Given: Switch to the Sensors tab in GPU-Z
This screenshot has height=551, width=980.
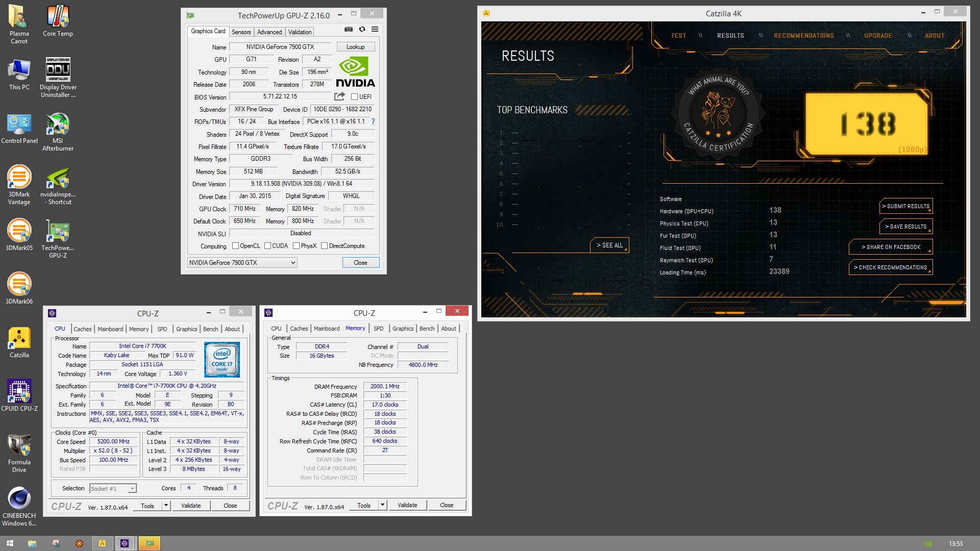Looking at the screenshot, I should pos(241,32).
